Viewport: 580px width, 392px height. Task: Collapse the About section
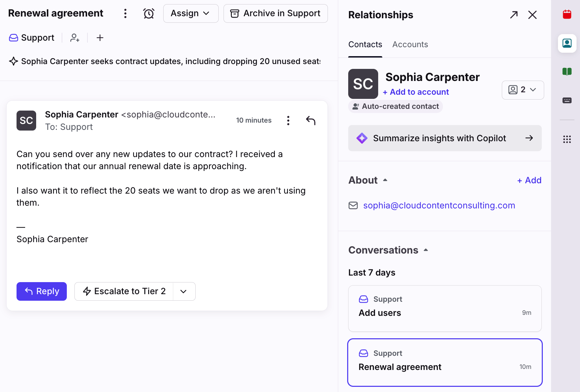click(368, 180)
